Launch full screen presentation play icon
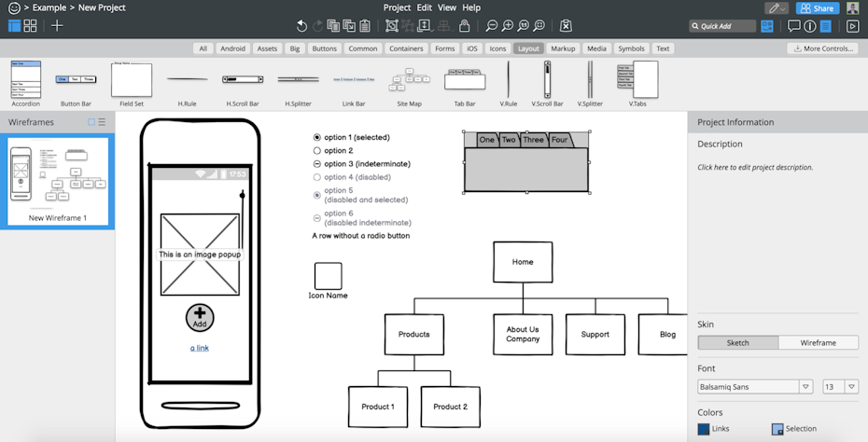Image resolution: width=868 pixels, height=442 pixels. 852,26
